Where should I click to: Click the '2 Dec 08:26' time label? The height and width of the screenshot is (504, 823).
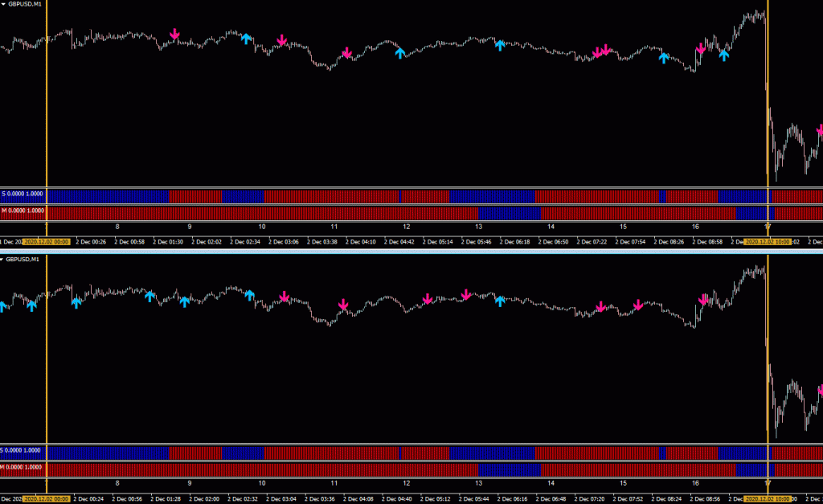pos(669,242)
